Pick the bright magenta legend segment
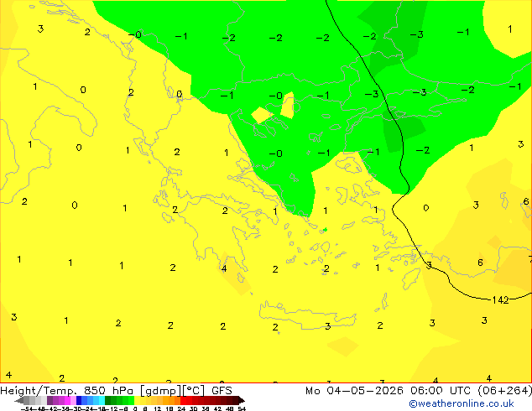 point(67,401)
